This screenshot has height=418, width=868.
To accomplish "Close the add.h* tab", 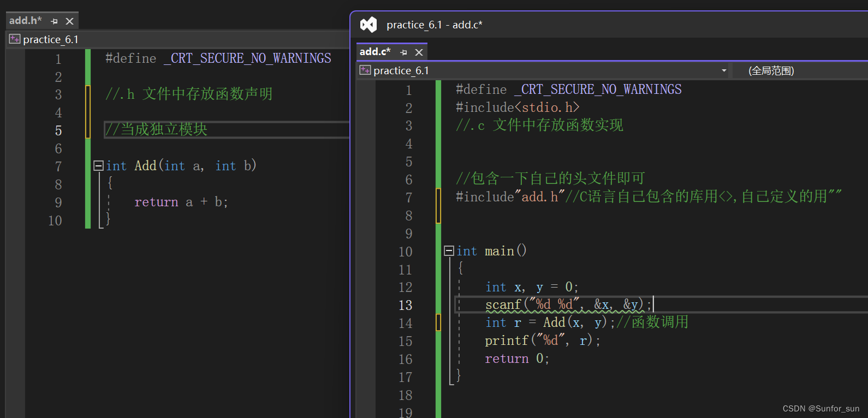I will click(x=69, y=21).
